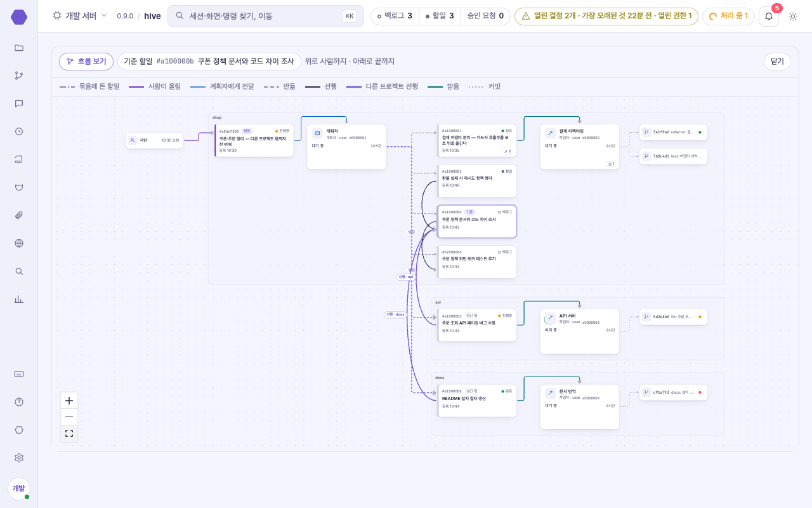Zoom in with the plus button
812x508 pixels.
[x=69, y=401]
